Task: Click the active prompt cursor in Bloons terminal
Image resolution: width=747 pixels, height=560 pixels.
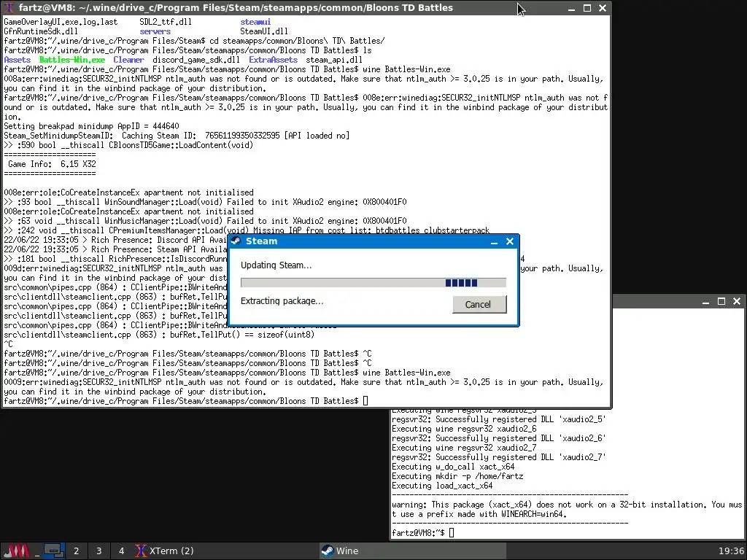Action: coord(365,401)
